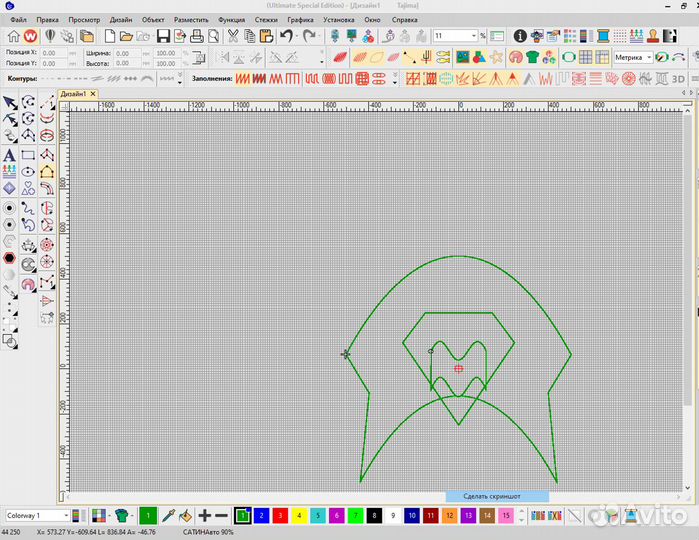Open the Дизайн menu
This screenshot has width=699, height=540.
121,20
